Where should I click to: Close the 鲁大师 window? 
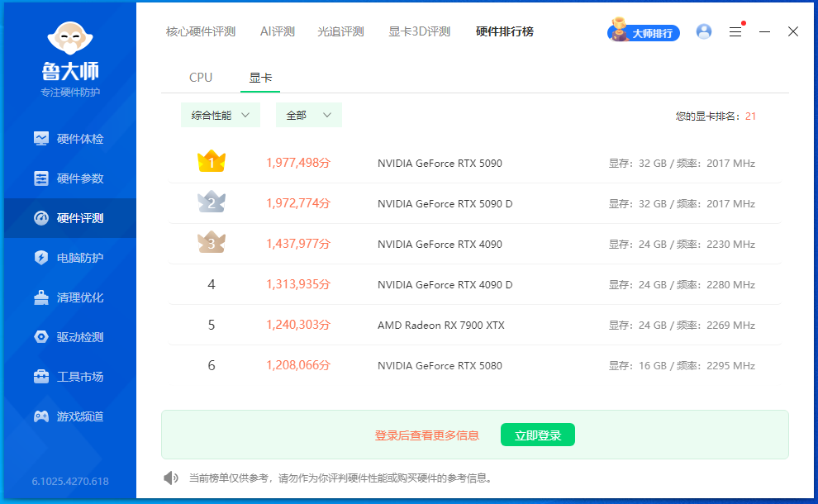tap(793, 32)
